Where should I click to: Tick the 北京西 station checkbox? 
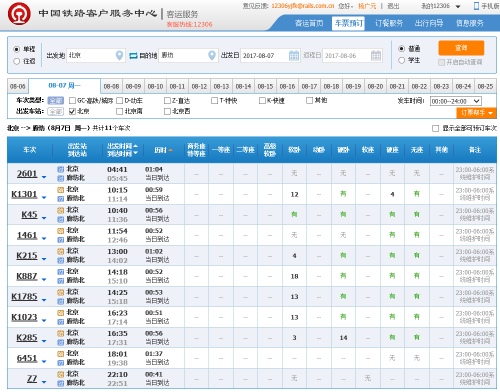167,111
